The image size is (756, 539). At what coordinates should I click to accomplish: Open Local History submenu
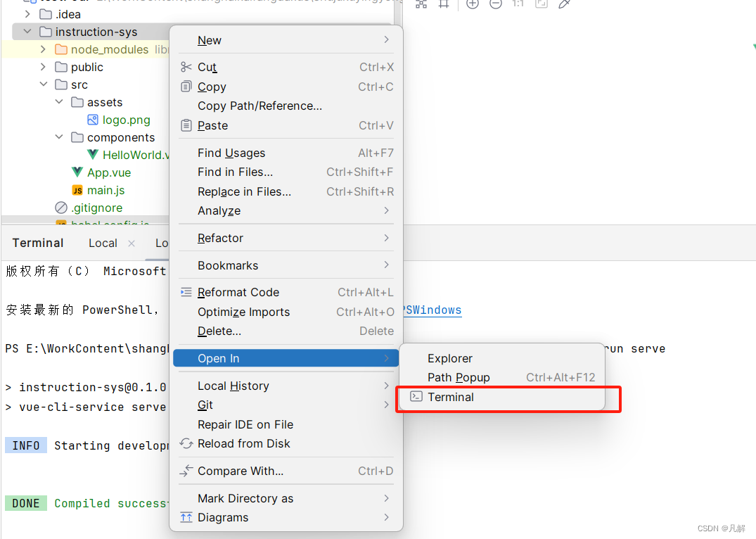click(286, 386)
